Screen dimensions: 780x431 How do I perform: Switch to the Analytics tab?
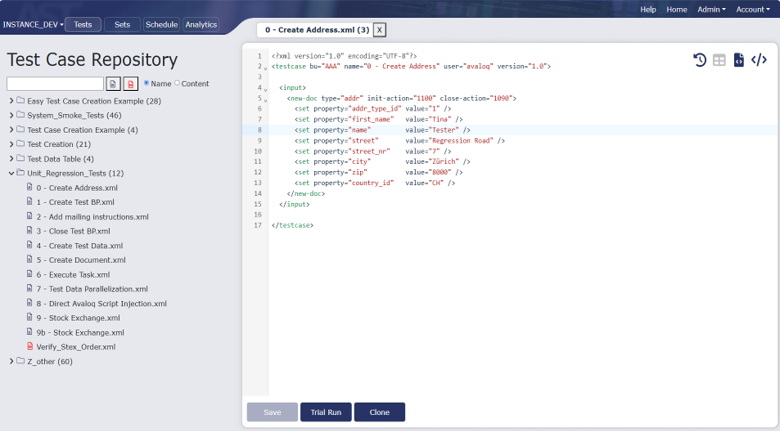point(201,24)
